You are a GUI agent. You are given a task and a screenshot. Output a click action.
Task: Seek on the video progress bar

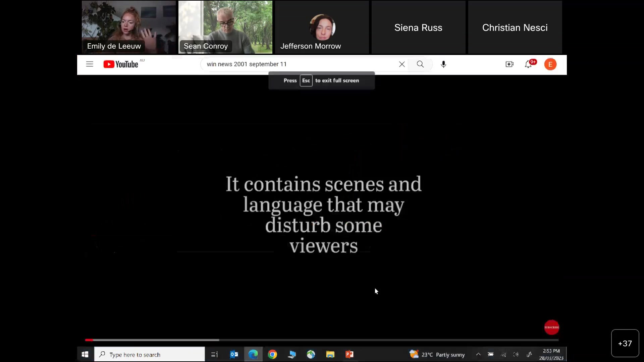[x=322, y=340]
